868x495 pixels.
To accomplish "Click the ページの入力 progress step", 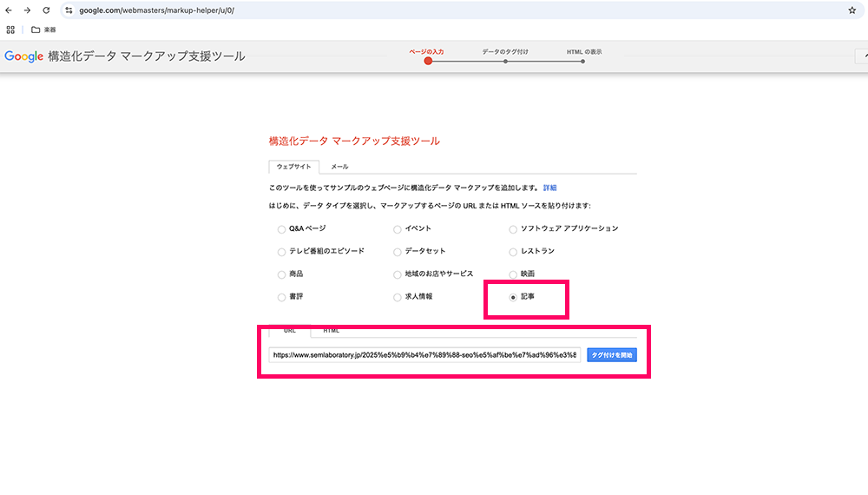I will (427, 56).
